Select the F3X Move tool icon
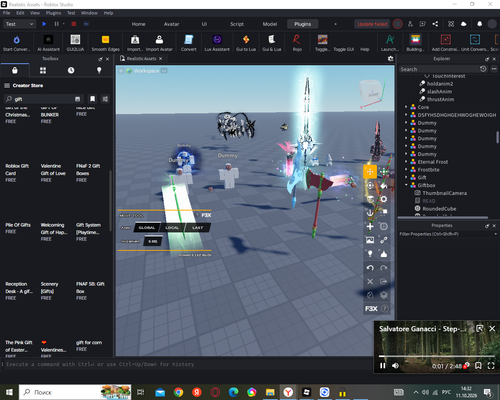The image size is (500, 400). point(370,172)
